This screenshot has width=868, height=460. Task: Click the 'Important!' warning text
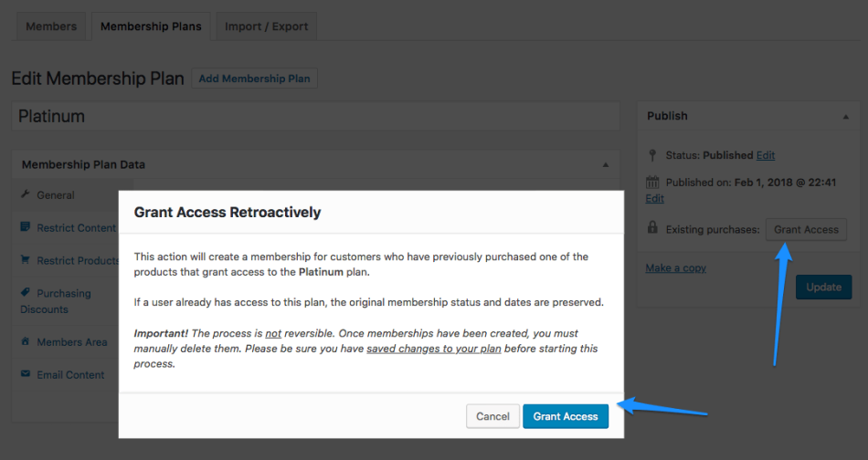[x=161, y=333]
